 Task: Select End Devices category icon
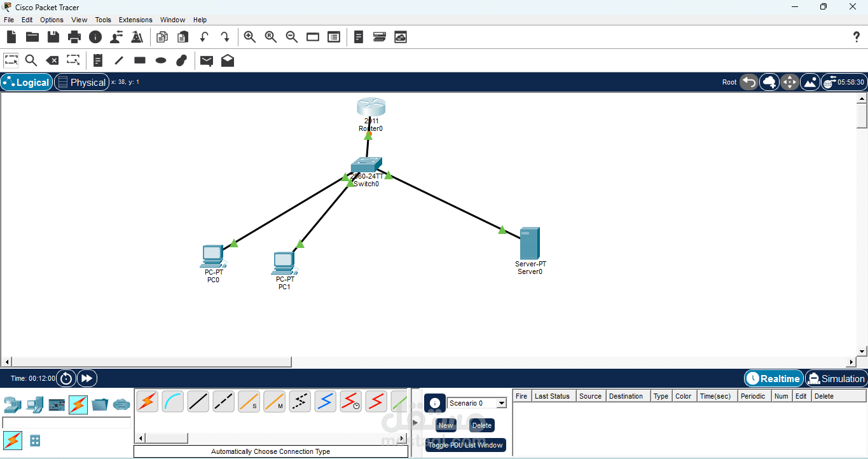coord(34,404)
